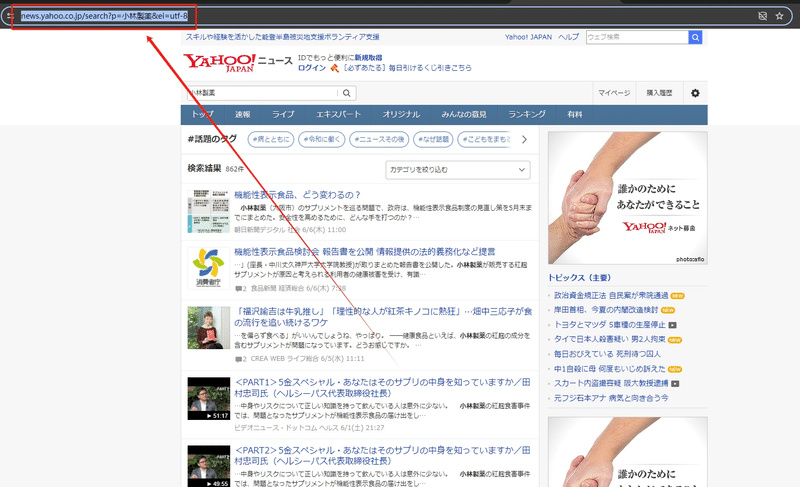The image size is (800, 487).
Task: Open the 購入履歴 link
Action: (659, 93)
